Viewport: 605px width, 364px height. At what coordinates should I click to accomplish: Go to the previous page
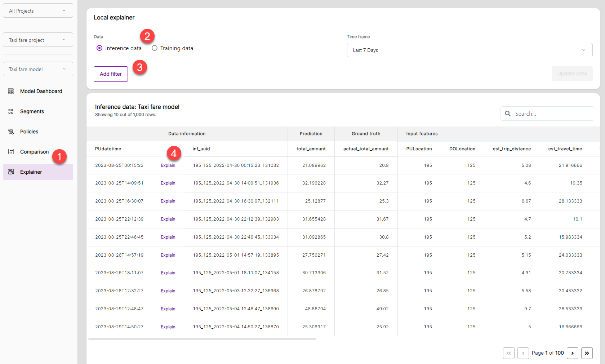coord(523,353)
